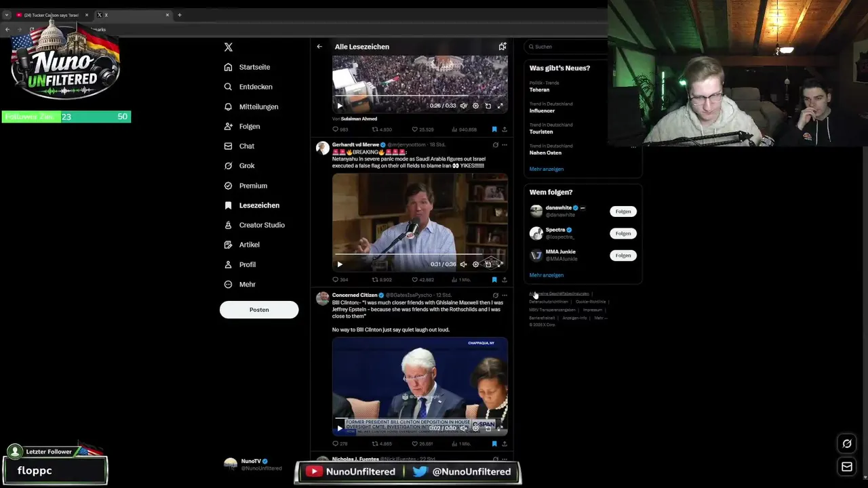Remove bookmark on the 940.858-views post
The height and width of the screenshot is (488, 868).
click(494, 129)
